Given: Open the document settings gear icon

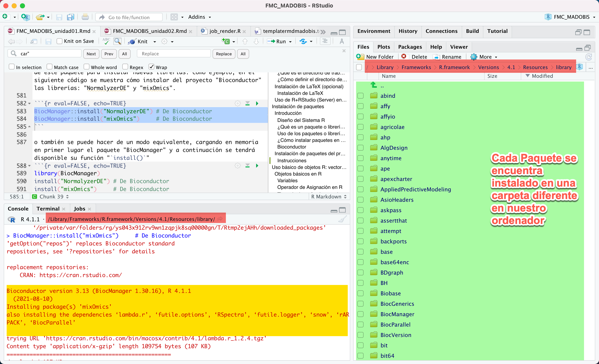Looking at the screenshot, I should (165, 42).
